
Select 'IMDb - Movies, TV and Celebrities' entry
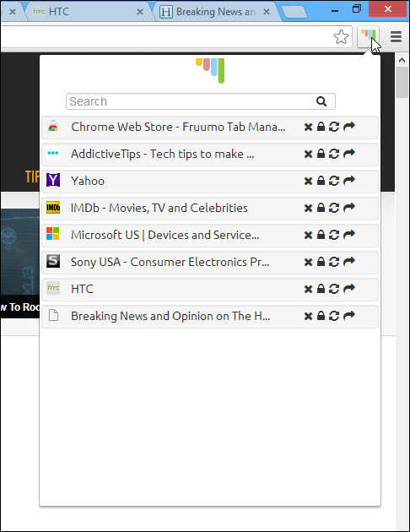click(210, 209)
